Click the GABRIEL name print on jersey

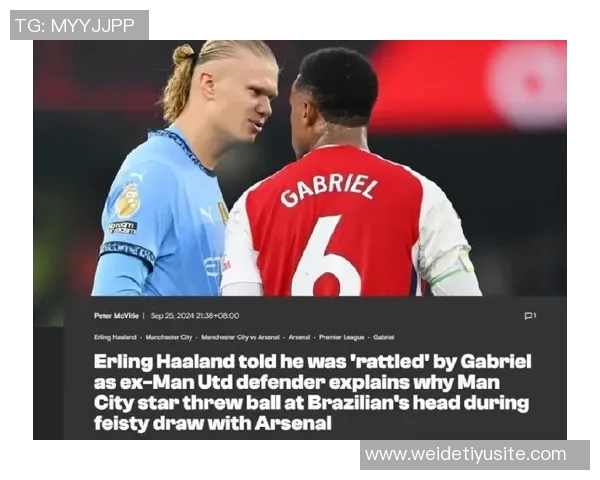coord(328,190)
